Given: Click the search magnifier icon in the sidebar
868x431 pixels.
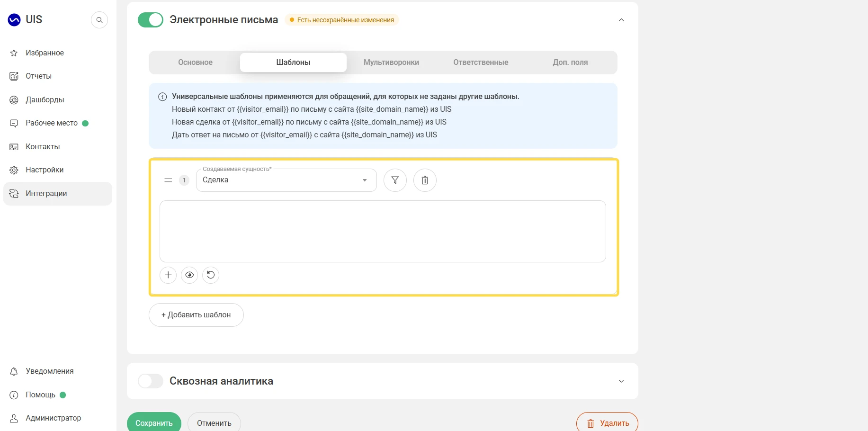Looking at the screenshot, I should click(99, 20).
